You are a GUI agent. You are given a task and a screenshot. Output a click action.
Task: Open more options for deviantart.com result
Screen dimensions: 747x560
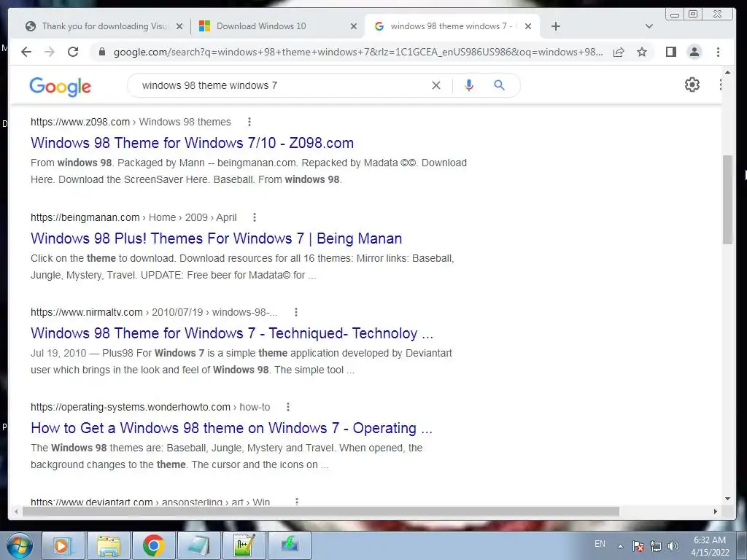coord(297,502)
